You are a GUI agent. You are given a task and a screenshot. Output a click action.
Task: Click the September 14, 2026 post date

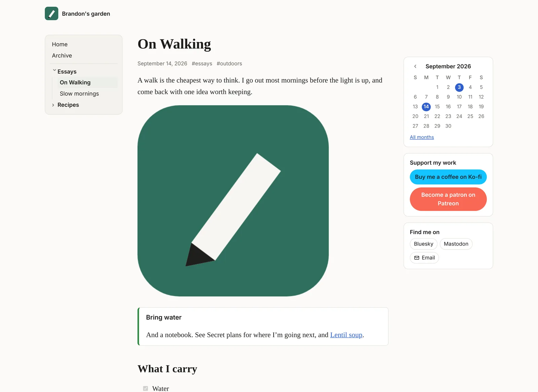point(162,63)
